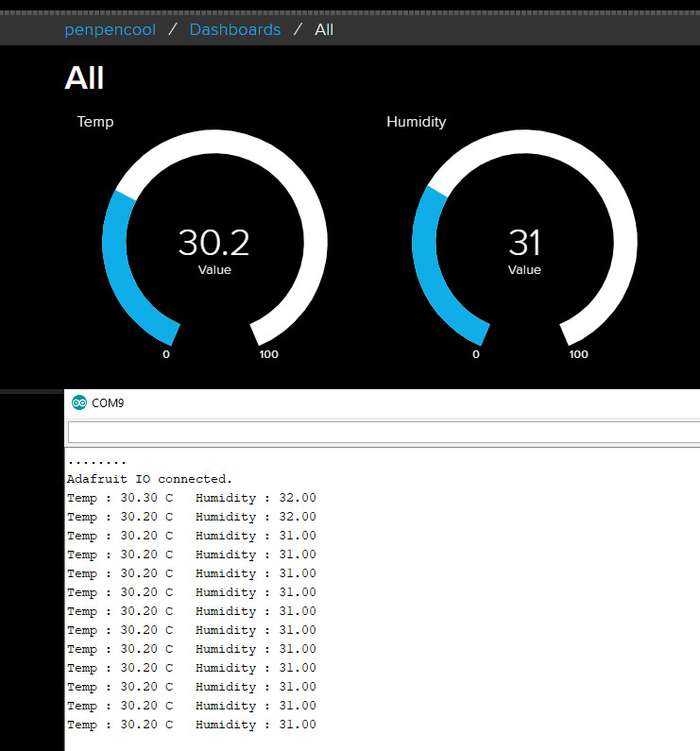The image size is (700, 751).
Task: Select the All breadcrumb text
Action: [x=324, y=29]
